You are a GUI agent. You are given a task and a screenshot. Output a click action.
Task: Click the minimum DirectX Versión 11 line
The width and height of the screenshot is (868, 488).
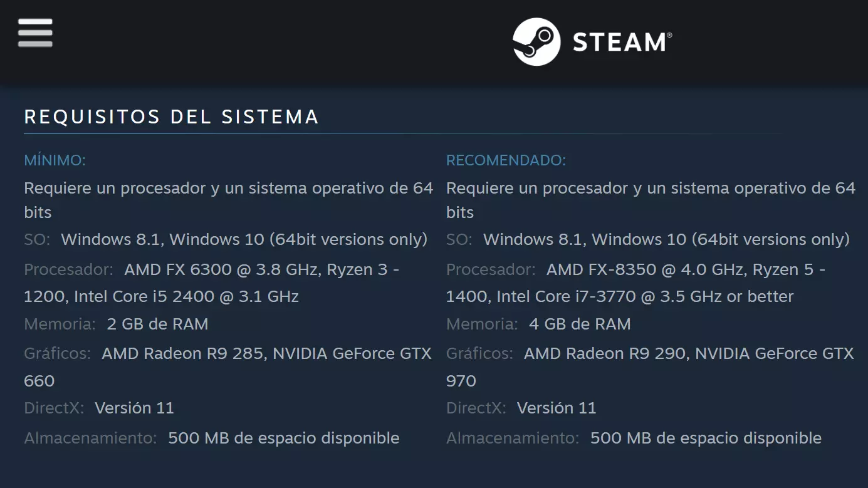134,408
